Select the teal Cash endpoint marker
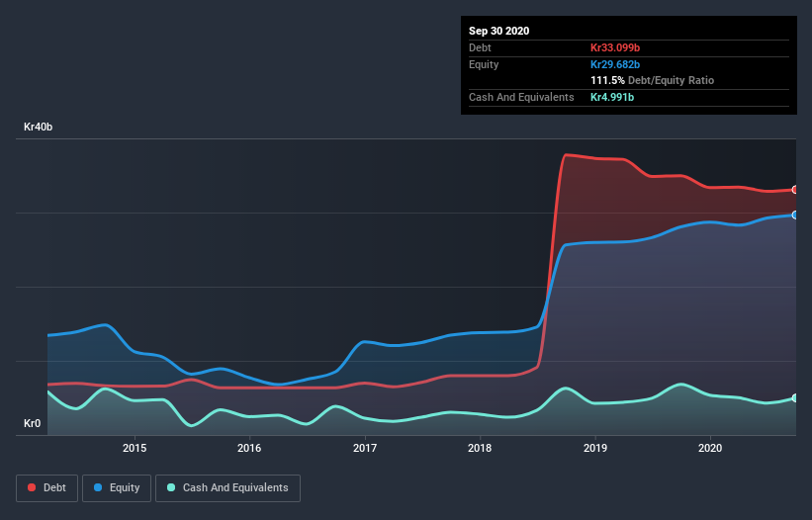The image size is (812, 520). (795, 397)
